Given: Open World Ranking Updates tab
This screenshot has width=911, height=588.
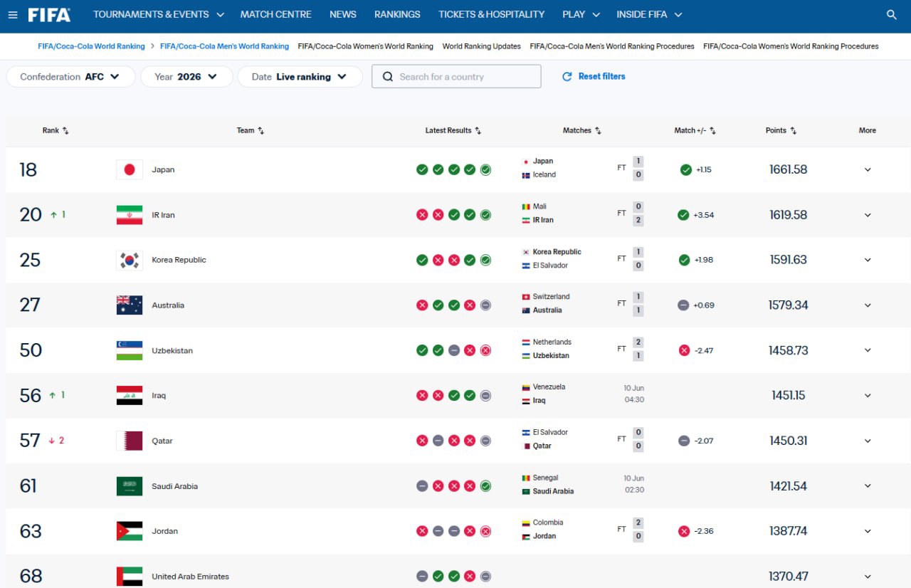Looking at the screenshot, I should 482,46.
